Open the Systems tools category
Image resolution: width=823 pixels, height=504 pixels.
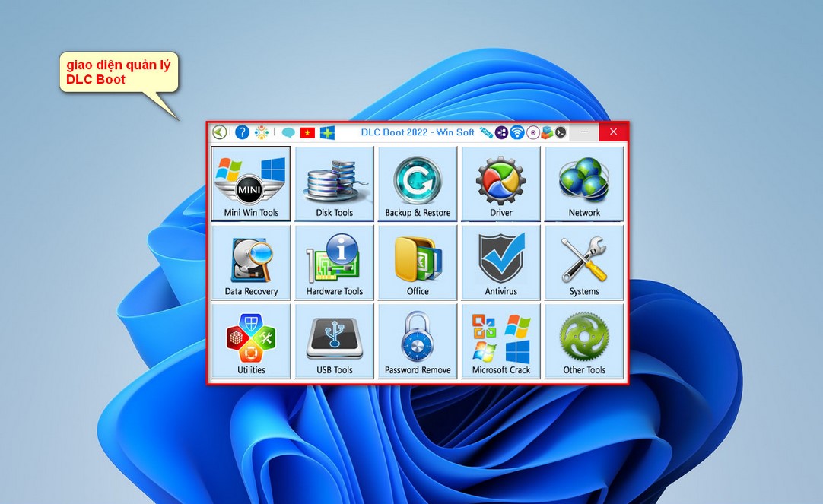(x=584, y=262)
